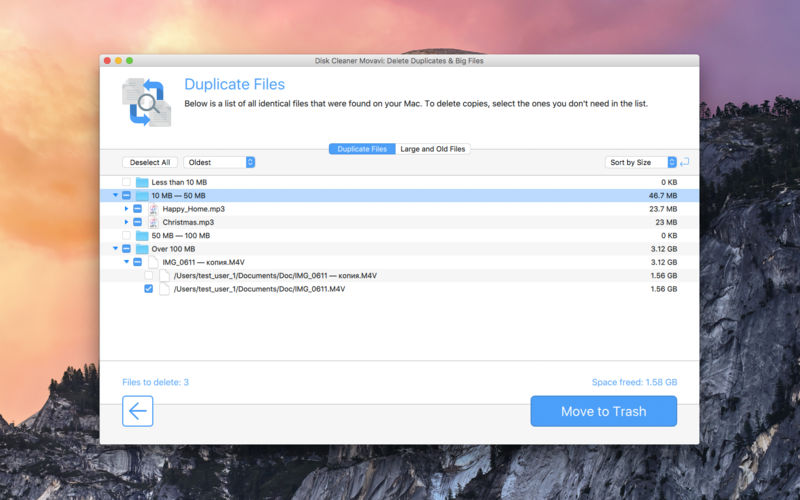This screenshot has height=500, width=800.
Task: Click the 23 MB size value
Action: pyautogui.click(x=666, y=222)
